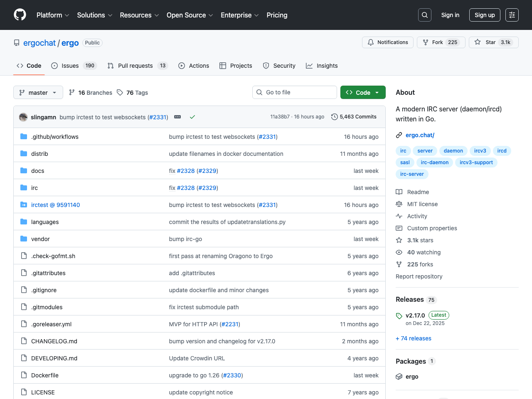Viewport: 532px width, 399px height.
Task: Click the MIT license scales icon
Action: pyautogui.click(x=399, y=204)
